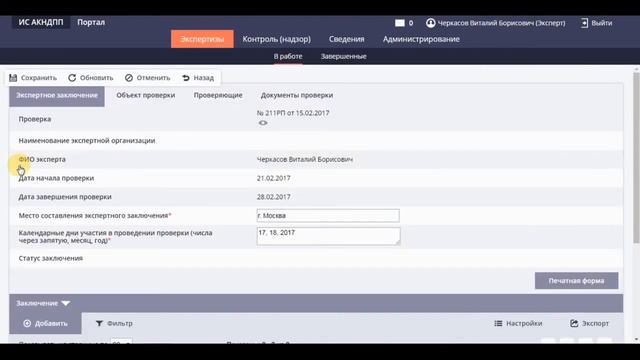Select the Объект проверки tab
The height and width of the screenshot is (360, 640).
(x=146, y=95)
